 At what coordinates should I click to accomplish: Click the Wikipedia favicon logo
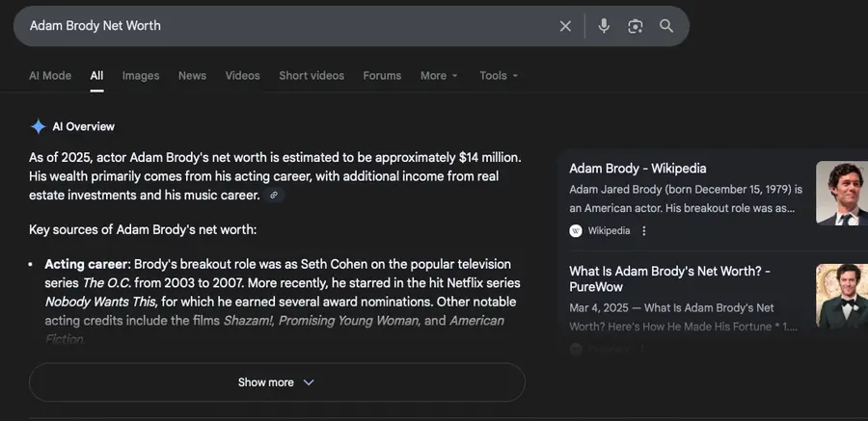pos(576,230)
